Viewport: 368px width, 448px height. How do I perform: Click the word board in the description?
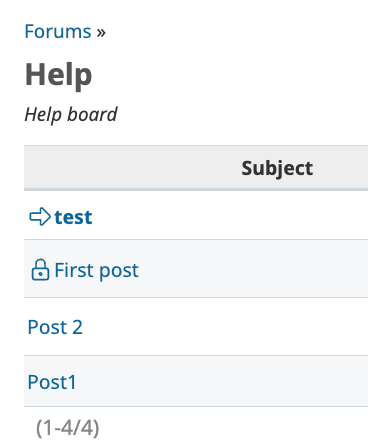(x=92, y=115)
